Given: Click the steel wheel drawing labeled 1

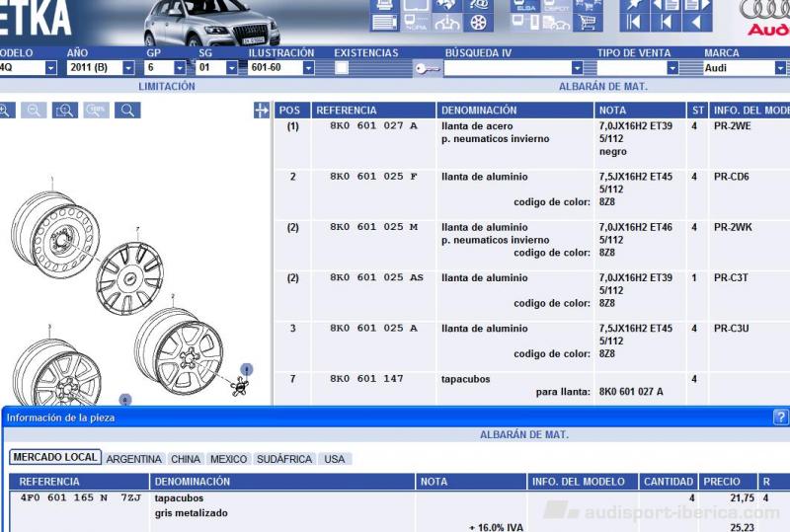Looking at the screenshot, I should 55,234.
